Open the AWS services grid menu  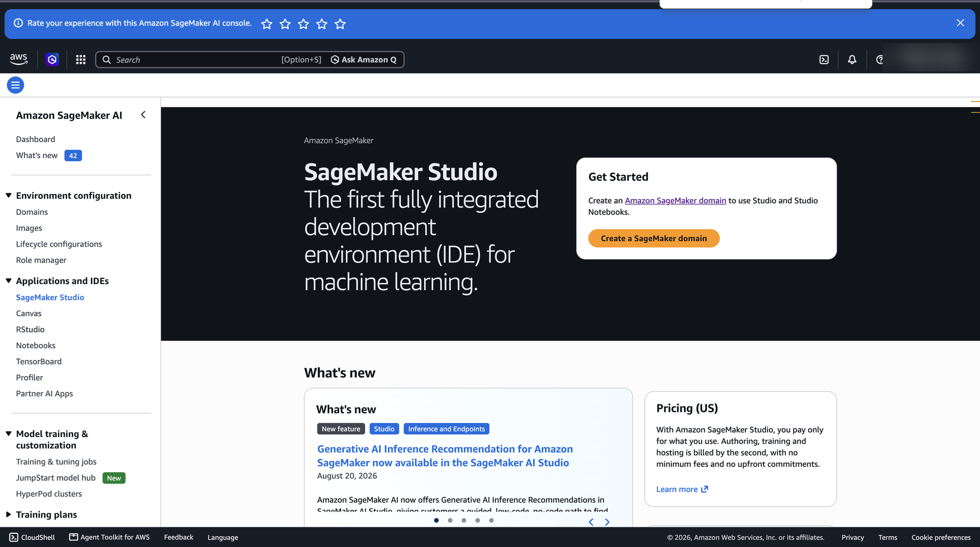pos(81,59)
